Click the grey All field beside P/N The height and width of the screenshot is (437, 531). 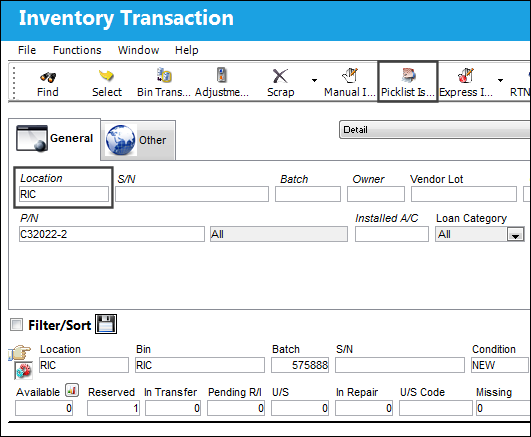[x=279, y=234]
